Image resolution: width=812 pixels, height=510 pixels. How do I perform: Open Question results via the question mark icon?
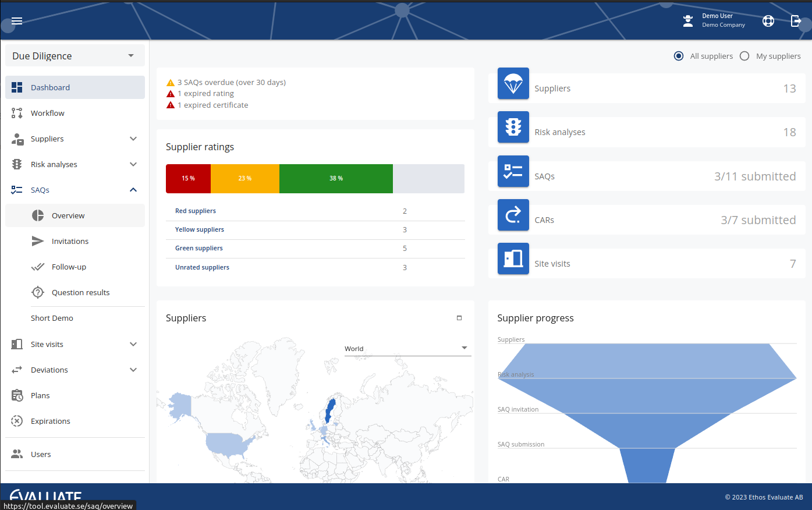click(x=37, y=292)
